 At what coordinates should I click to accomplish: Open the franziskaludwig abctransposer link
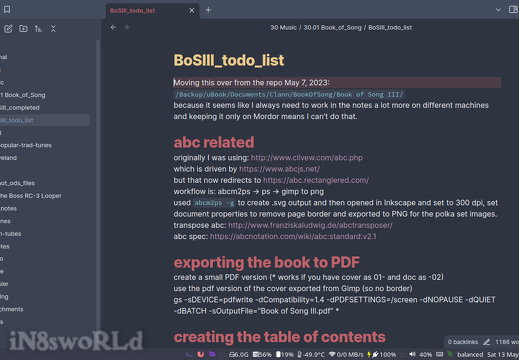click(310, 225)
